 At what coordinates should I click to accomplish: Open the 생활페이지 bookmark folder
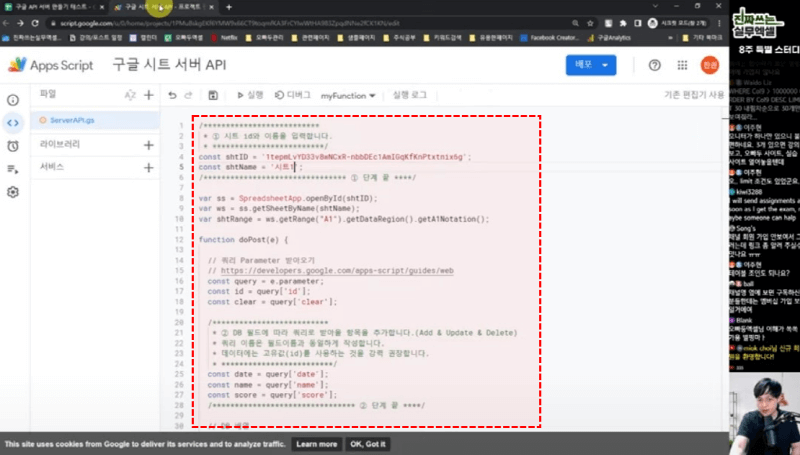coord(356,38)
